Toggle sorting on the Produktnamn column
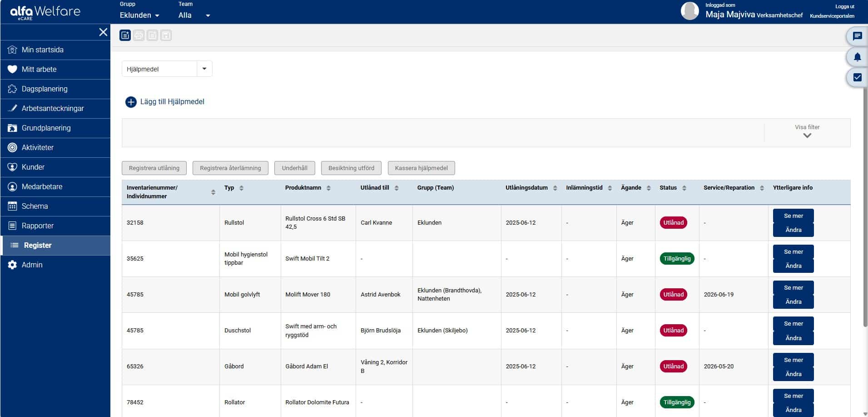868x417 pixels. pos(328,188)
